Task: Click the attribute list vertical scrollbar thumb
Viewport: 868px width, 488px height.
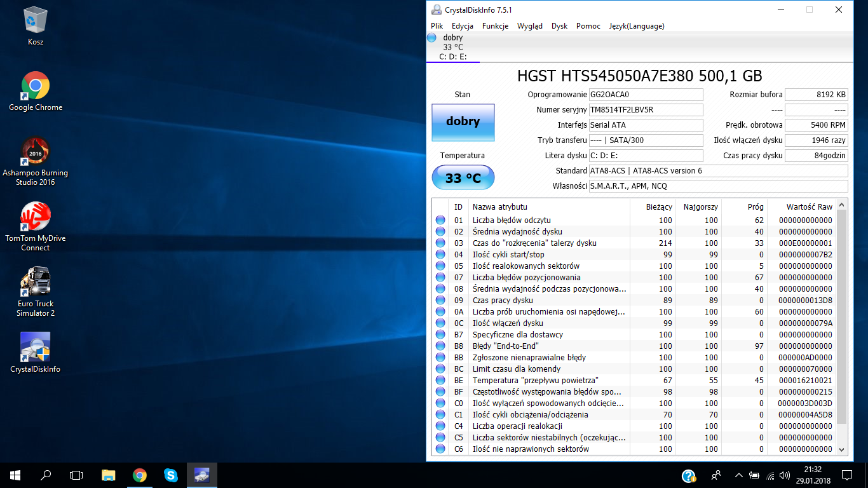Action: point(842,317)
